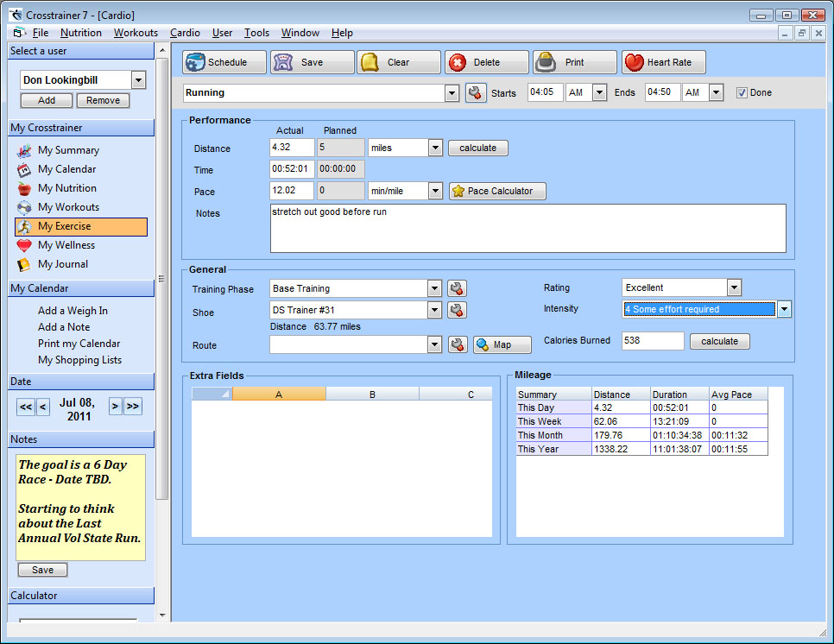Screen dimensions: 834x644
Task: Open the User menu
Action: pyautogui.click(x=223, y=33)
